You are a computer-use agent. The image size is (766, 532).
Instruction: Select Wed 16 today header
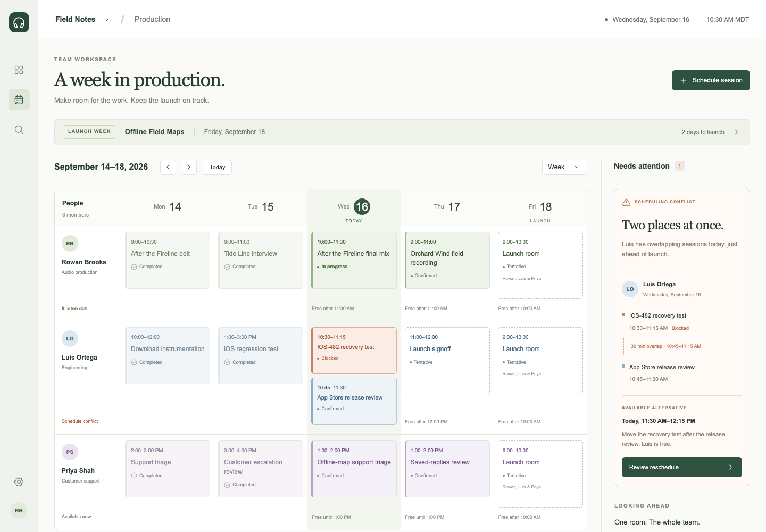[354, 209]
